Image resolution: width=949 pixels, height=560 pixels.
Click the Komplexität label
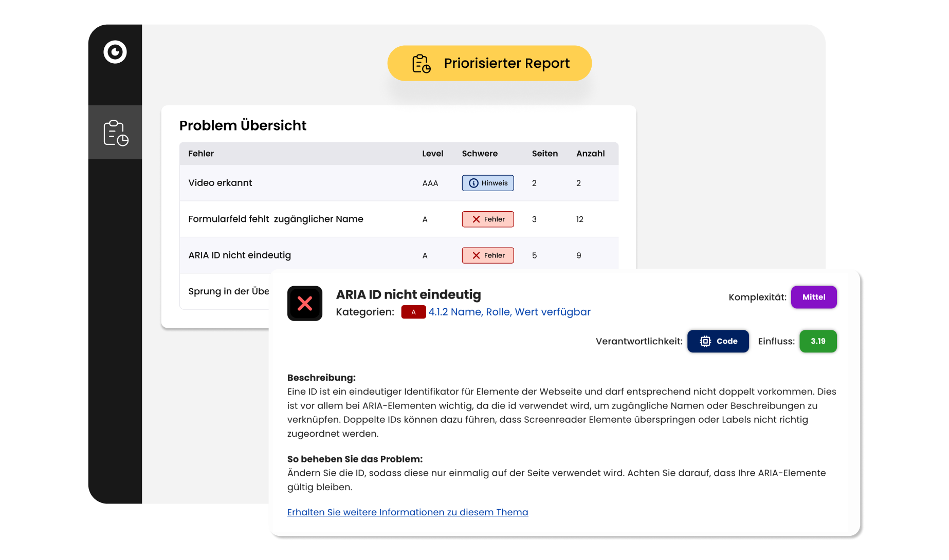[x=757, y=297]
